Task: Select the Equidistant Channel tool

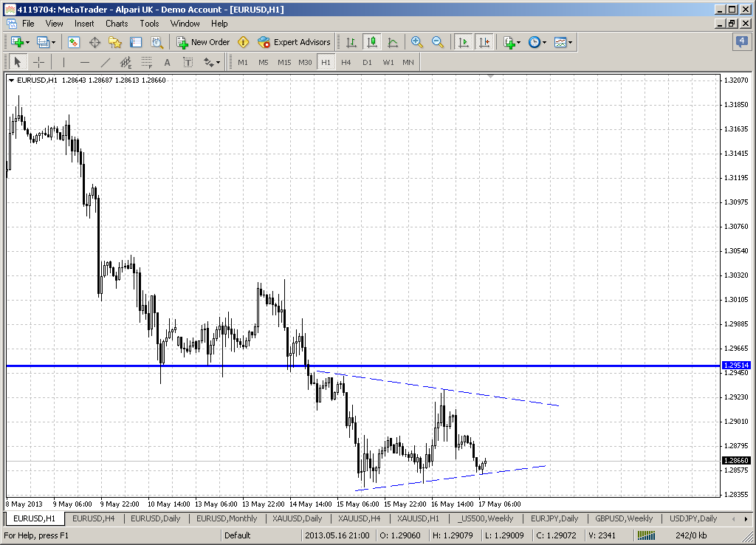Action: (x=126, y=62)
